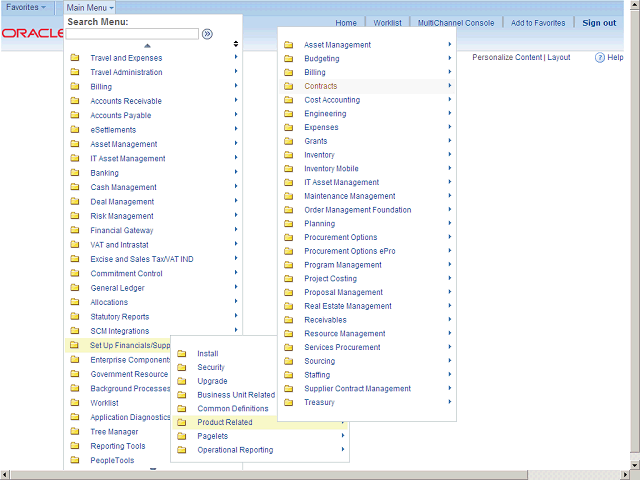Open the Favorites dropdown
The width and height of the screenshot is (640, 480).
[x=27, y=7]
